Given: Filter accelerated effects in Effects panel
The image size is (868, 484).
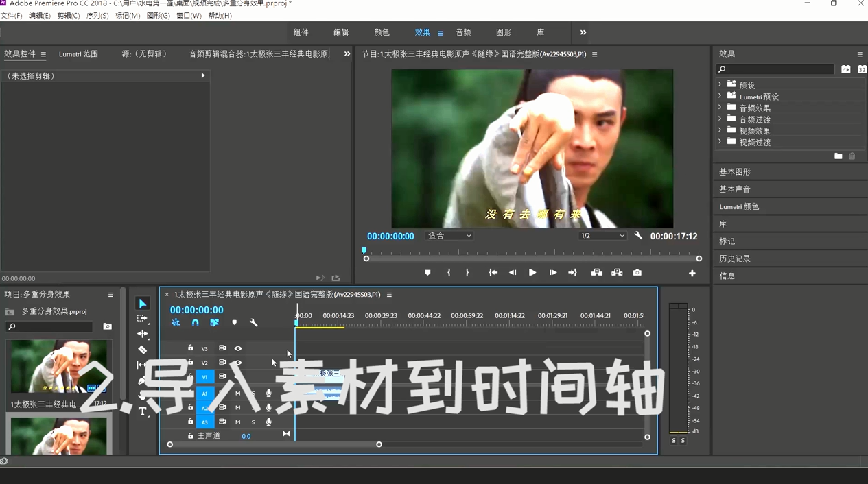Looking at the screenshot, I should tap(846, 69).
